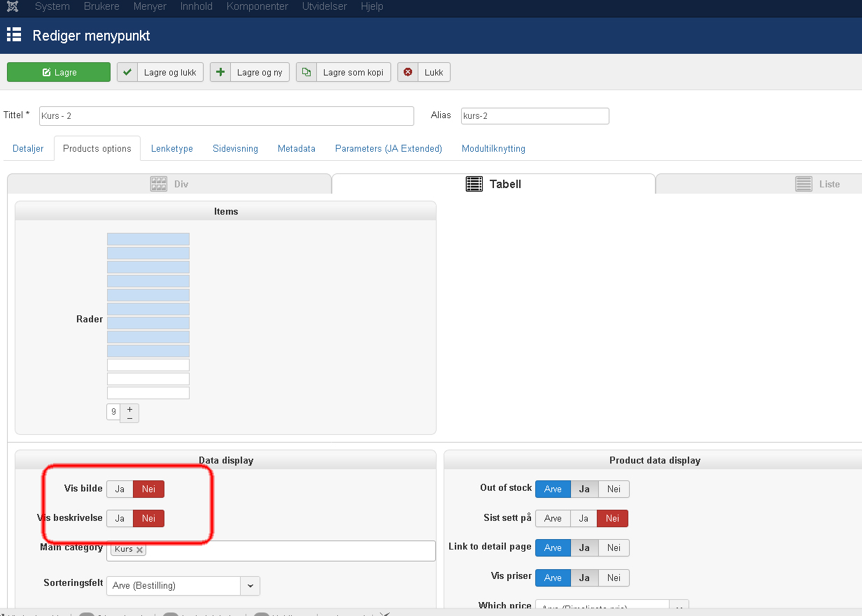Click the plus icon for Lagre og ny
Screen dimensions: 862x616
pyautogui.click(x=220, y=72)
